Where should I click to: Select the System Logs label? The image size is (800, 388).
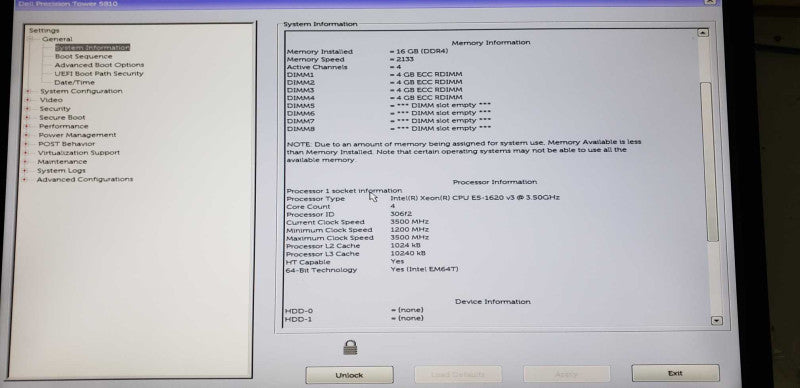[61, 171]
